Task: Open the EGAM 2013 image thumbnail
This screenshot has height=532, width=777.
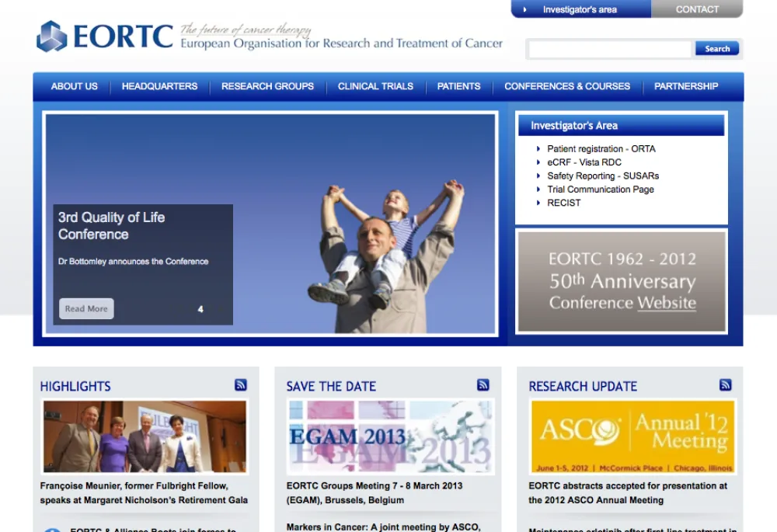Action: [390, 436]
